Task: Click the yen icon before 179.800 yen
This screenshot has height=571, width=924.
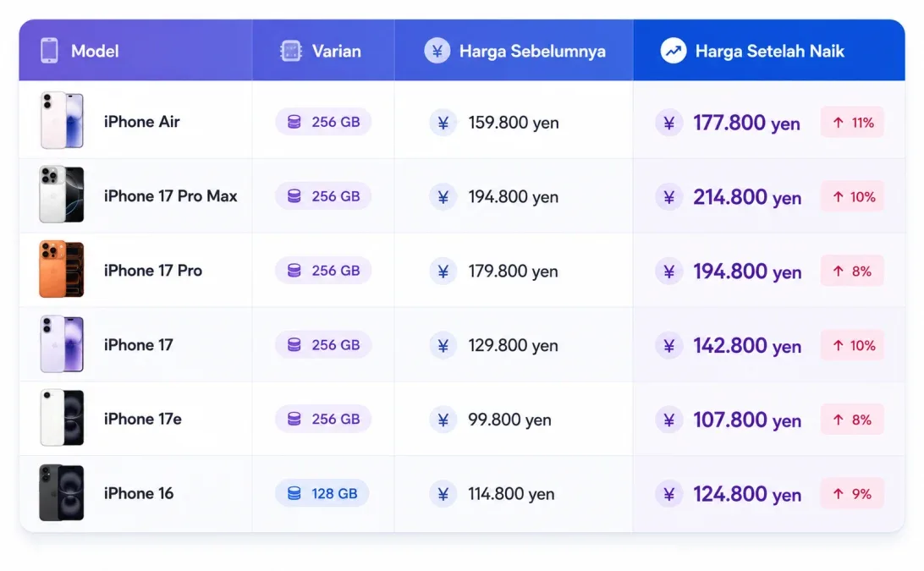Action: (443, 271)
